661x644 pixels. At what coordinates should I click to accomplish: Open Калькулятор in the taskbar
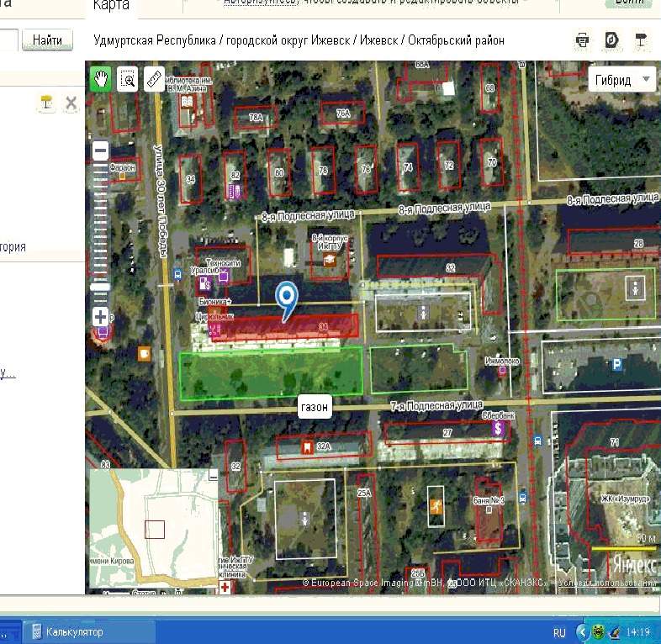point(89,631)
